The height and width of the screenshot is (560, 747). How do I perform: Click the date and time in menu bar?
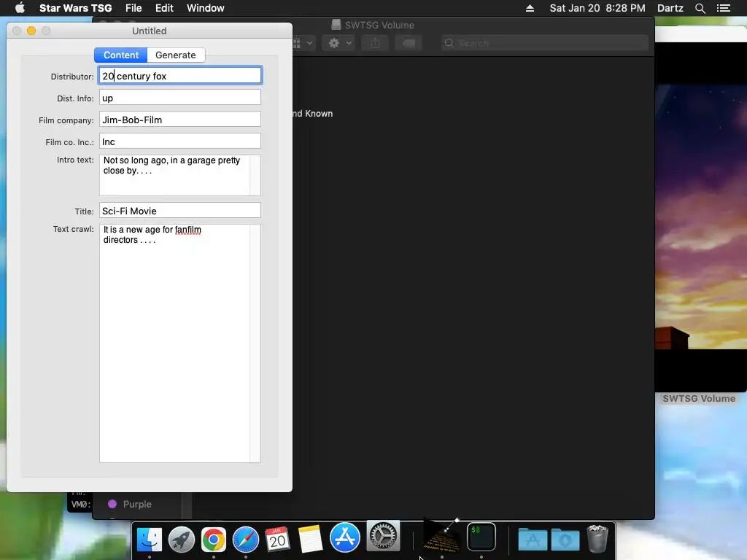(x=597, y=8)
